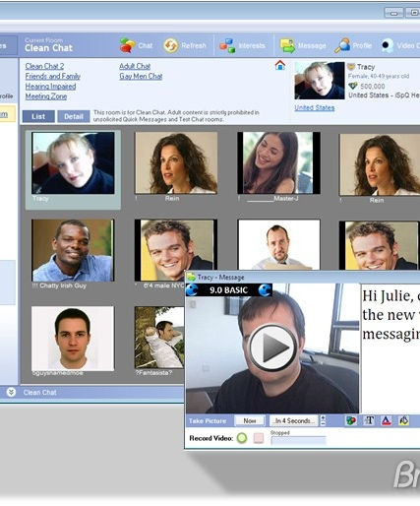Click the Stopped recording progress bar
Screen dimensions: 420x506
(x=298, y=440)
